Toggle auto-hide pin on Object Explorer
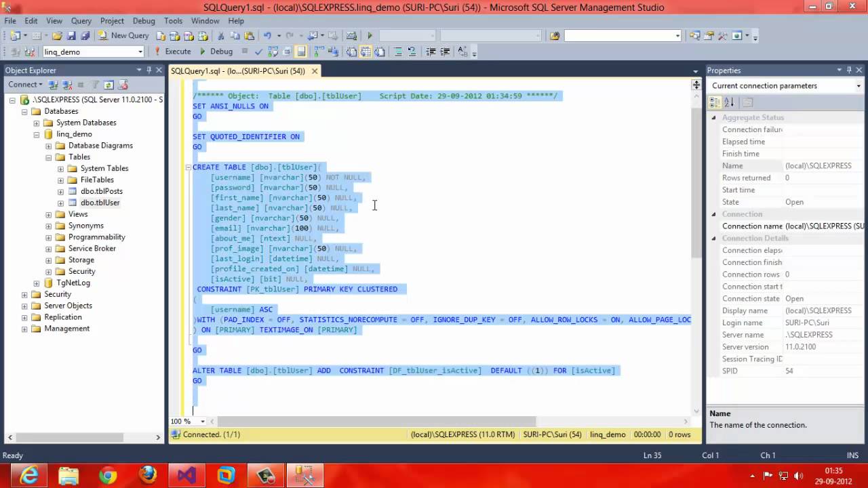This screenshot has height=488, width=868. [149, 70]
